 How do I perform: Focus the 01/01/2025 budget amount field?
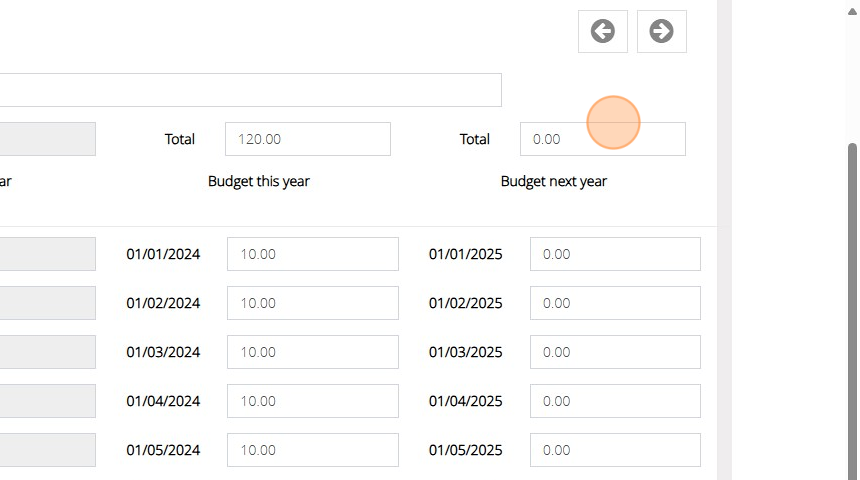coord(615,254)
